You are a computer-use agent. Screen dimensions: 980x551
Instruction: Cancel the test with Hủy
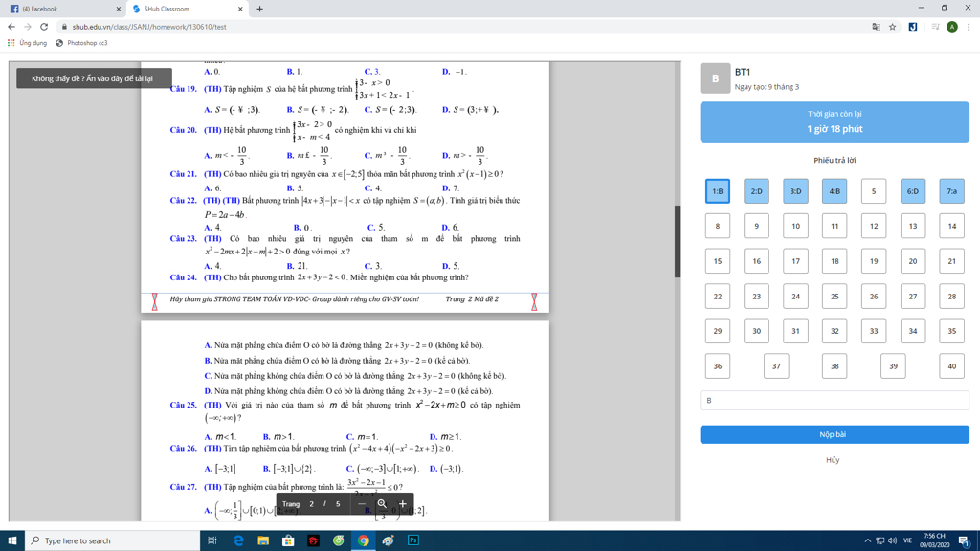833,460
